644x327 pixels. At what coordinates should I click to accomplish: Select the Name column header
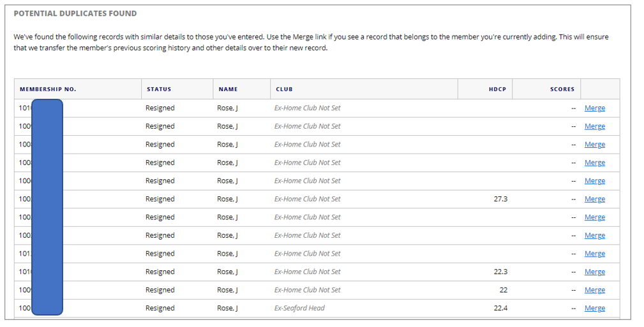pyautogui.click(x=228, y=89)
